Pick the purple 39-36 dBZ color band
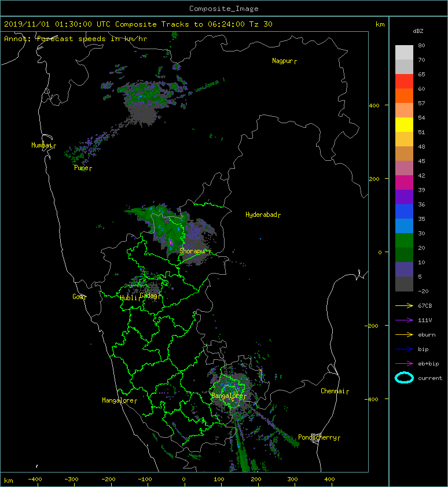Viewport: 448px width, 487px height. pyautogui.click(x=404, y=197)
